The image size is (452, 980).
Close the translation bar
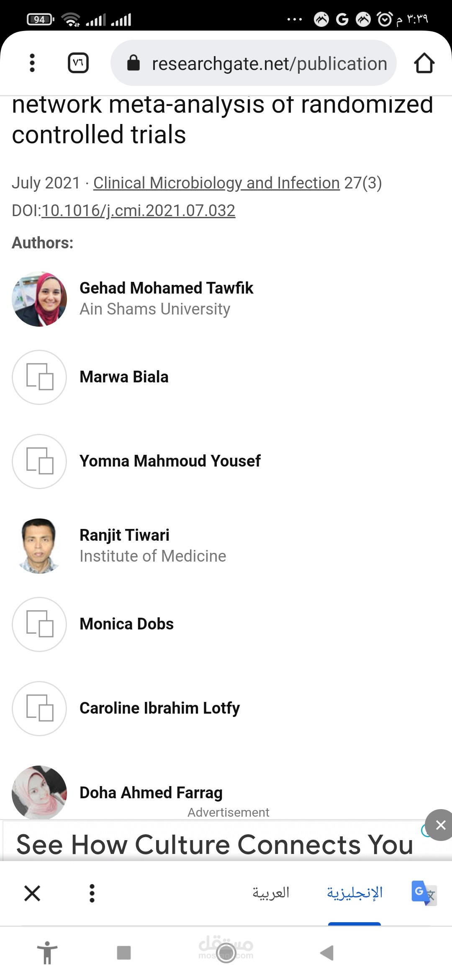pyautogui.click(x=32, y=893)
